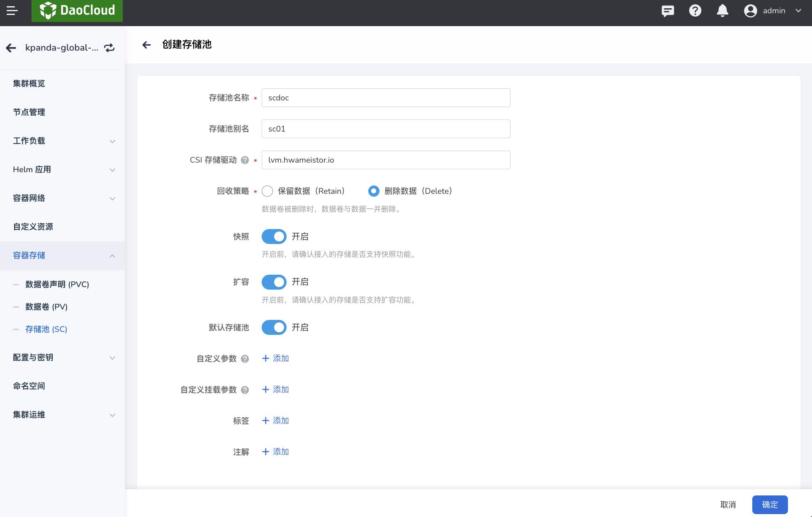
Task: Disable the 快照 snapshot switch
Action: 274,237
